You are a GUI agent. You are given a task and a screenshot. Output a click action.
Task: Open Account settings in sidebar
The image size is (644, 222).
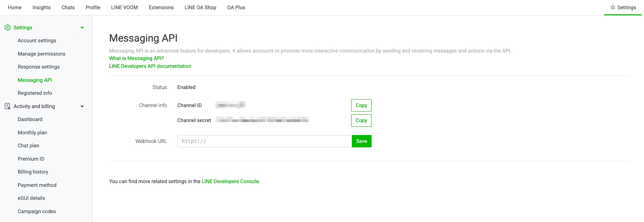coord(37,41)
